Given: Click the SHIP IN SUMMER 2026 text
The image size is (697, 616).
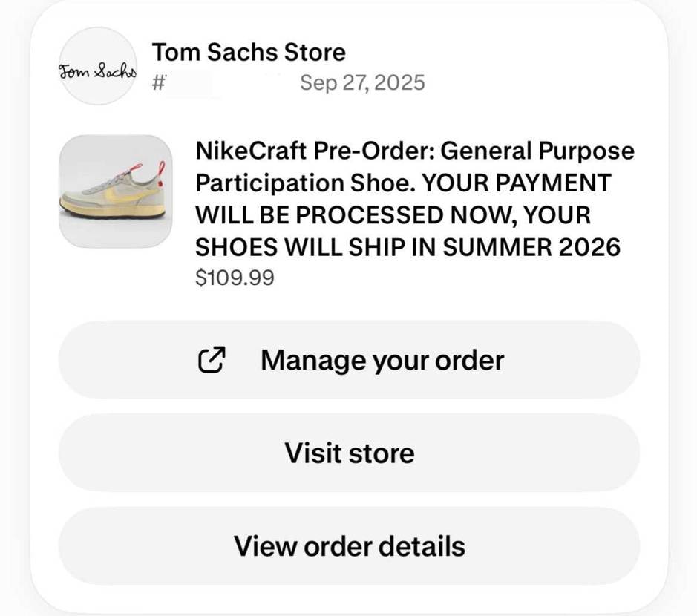Looking at the screenshot, I should [x=485, y=246].
